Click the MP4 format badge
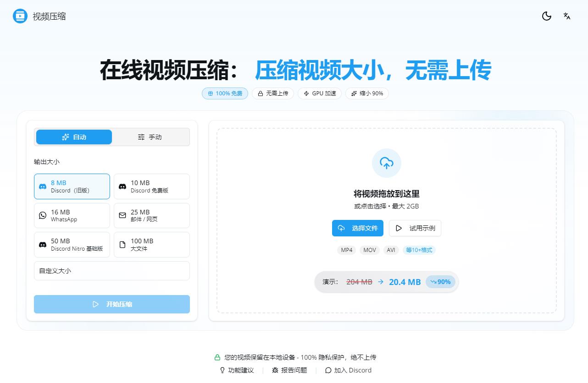This screenshot has height=383, width=588. pos(346,250)
